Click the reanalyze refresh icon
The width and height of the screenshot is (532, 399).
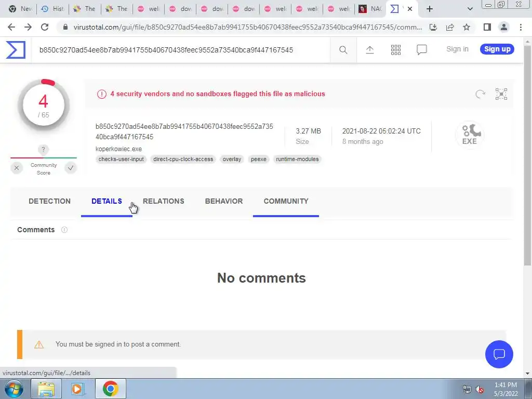point(480,94)
